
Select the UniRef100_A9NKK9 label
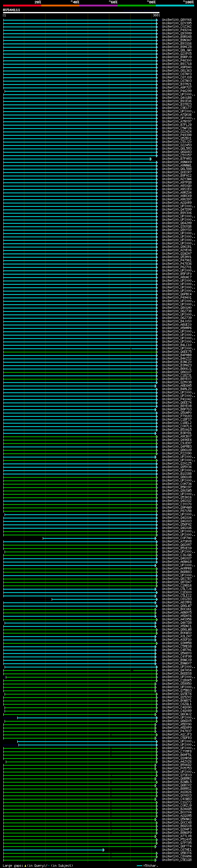pos(177,162)
